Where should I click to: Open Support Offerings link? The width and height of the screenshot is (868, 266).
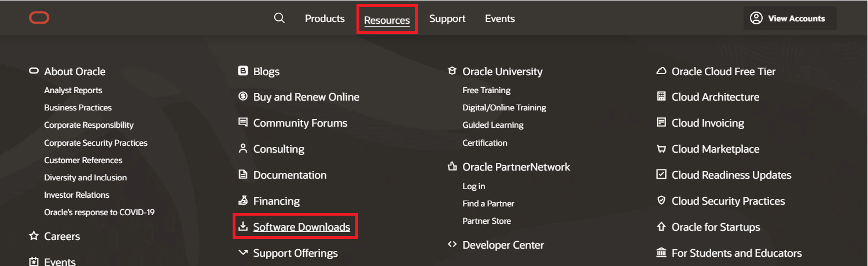295,253
